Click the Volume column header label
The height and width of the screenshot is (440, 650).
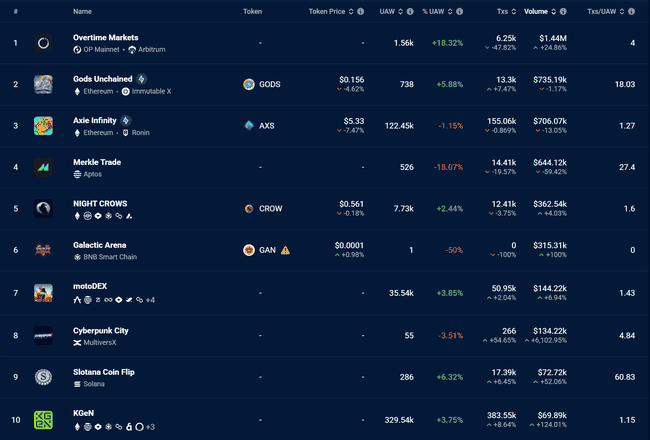(x=536, y=12)
